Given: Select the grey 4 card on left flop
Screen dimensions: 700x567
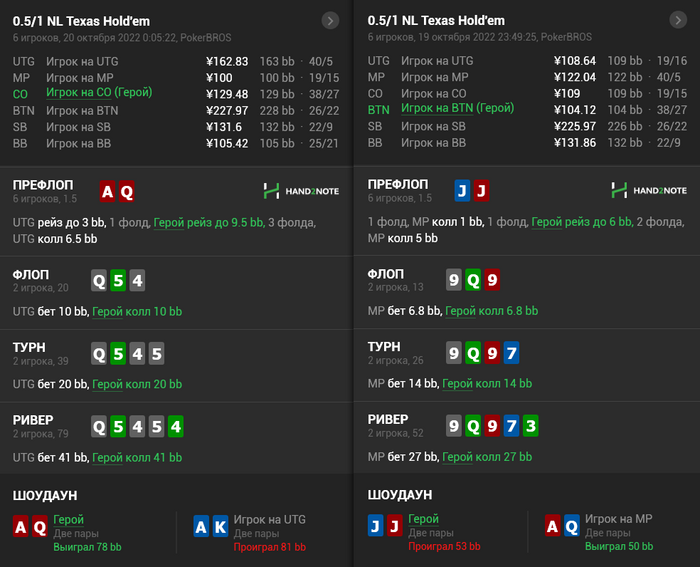Looking at the screenshot, I should click(138, 280).
